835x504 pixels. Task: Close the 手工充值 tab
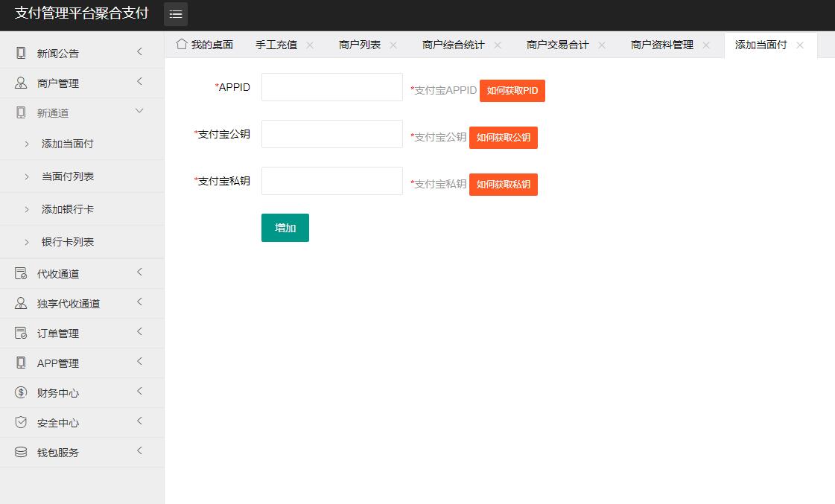tap(310, 45)
